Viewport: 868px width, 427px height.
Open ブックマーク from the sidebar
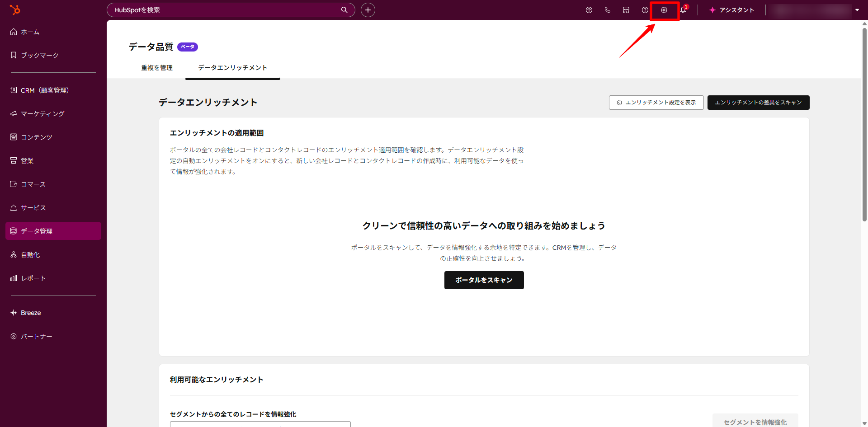click(39, 55)
